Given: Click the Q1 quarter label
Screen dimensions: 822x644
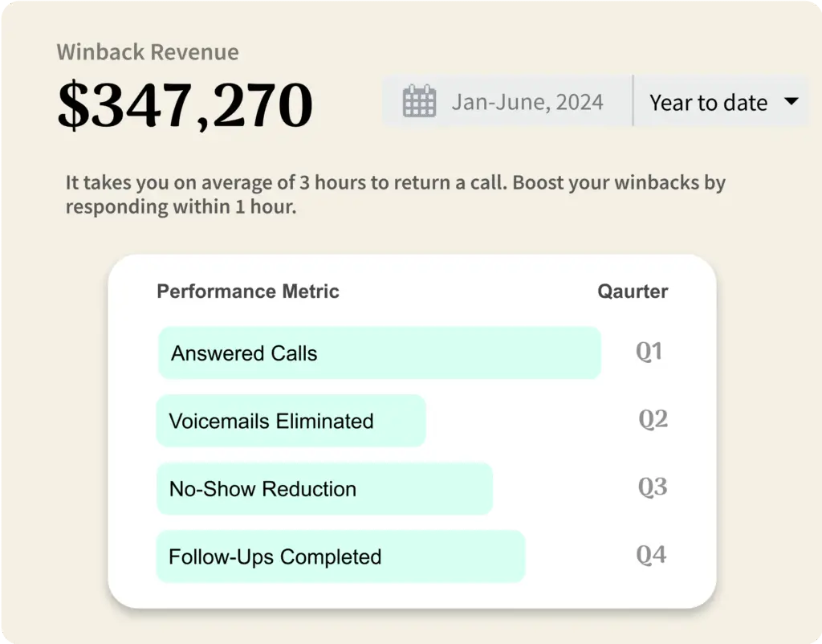Looking at the screenshot, I should click(x=649, y=352).
